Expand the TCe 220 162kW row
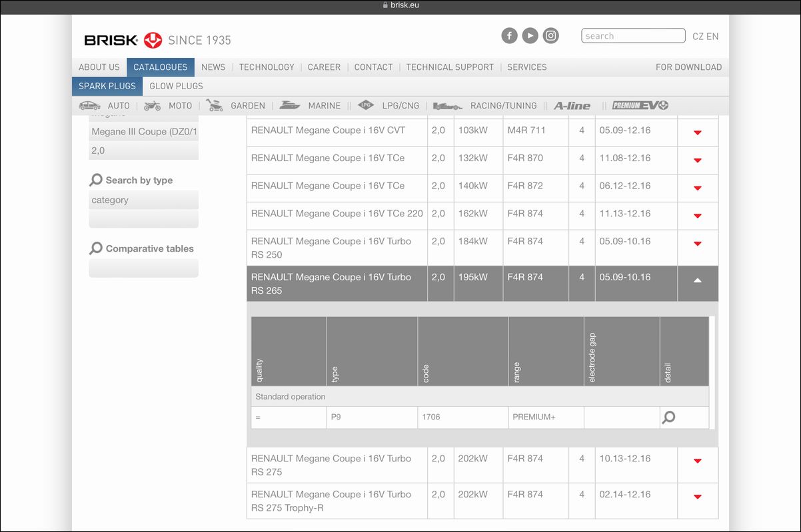The image size is (801, 532). point(698,216)
